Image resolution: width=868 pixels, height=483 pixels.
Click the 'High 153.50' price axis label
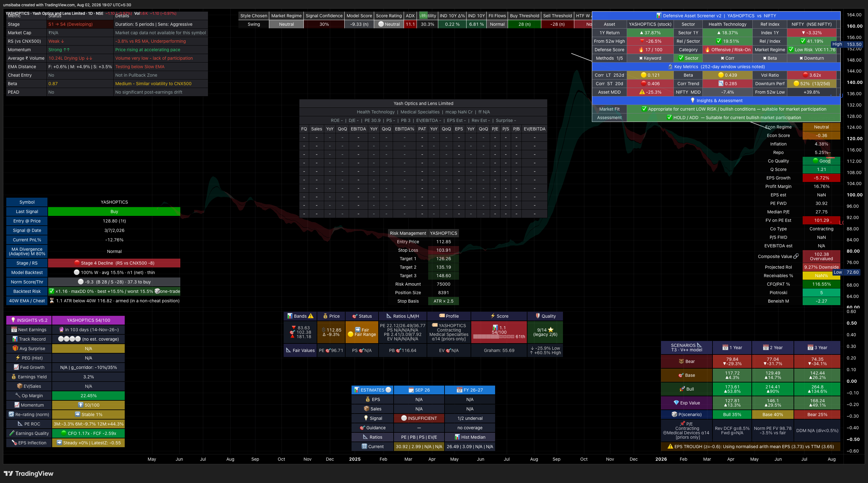846,44
